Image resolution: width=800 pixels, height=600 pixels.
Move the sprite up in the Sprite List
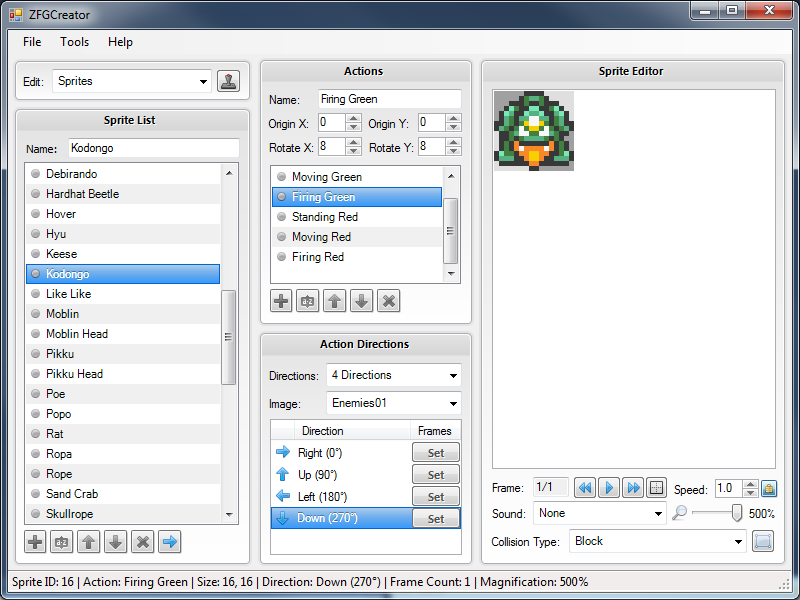(x=89, y=542)
